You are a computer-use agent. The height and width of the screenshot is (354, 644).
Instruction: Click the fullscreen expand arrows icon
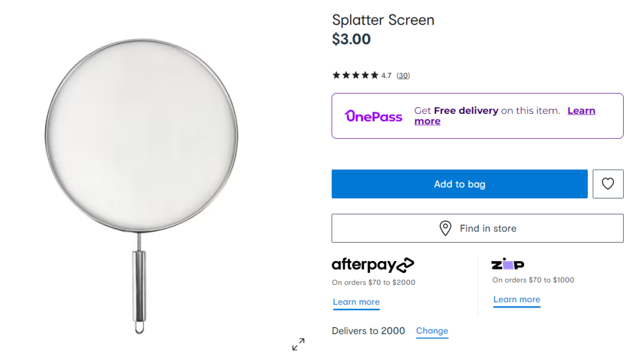(298, 344)
